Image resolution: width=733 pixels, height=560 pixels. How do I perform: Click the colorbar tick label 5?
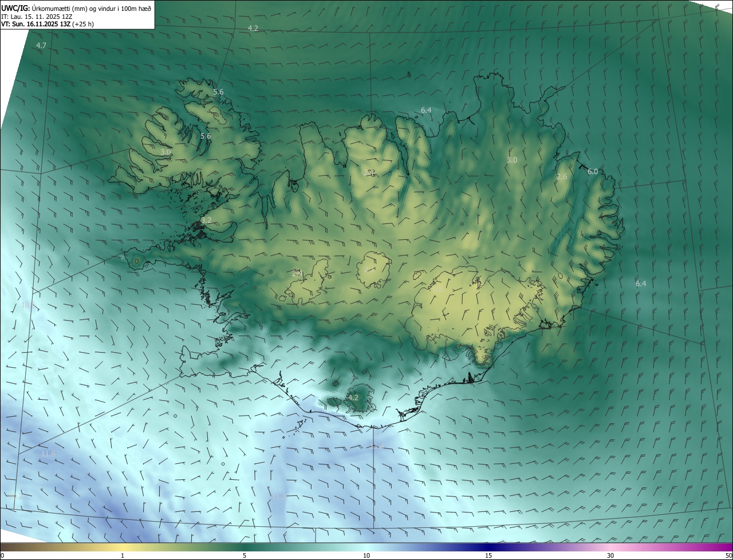point(245,555)
